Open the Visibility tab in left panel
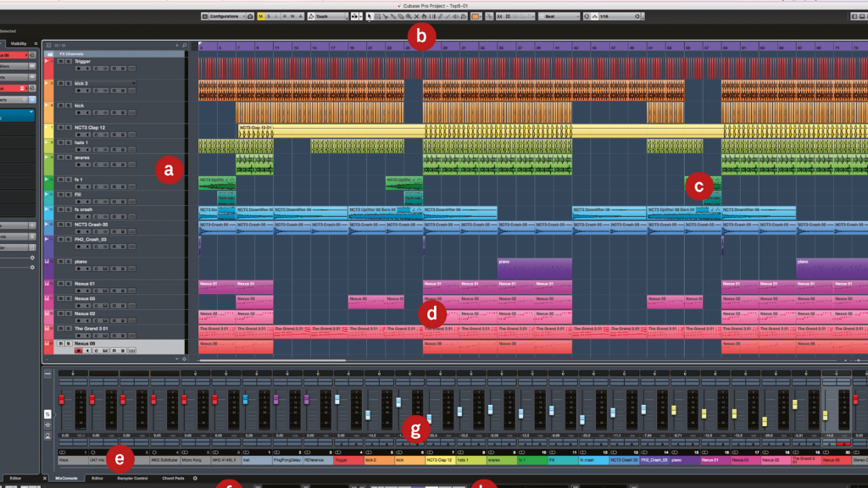Viewport: 868px width, 488px height. [x=19, y=42]
